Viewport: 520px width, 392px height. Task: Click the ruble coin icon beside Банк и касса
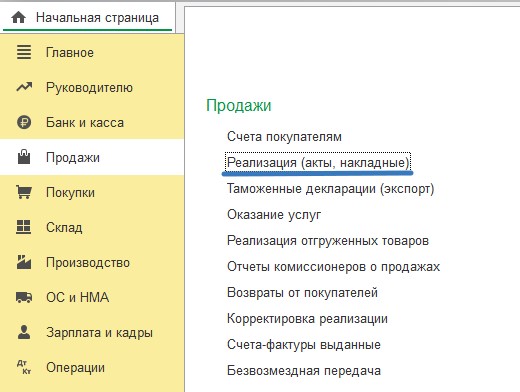pyautogui.click(x=24, y=122)
